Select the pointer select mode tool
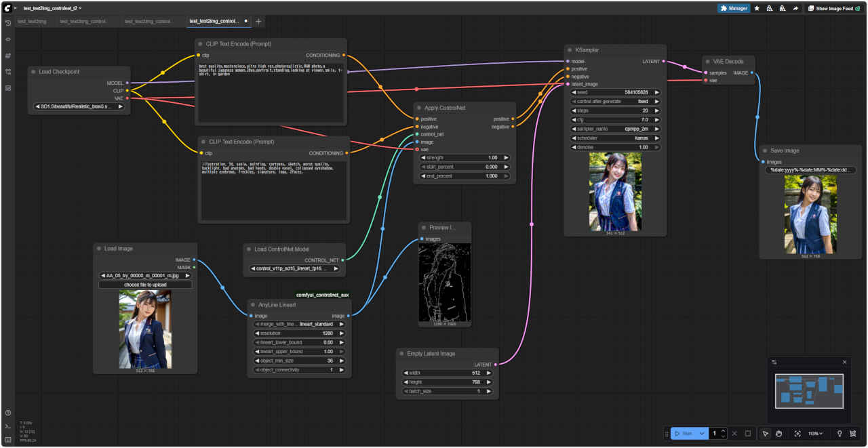The height and width of the screenshot is (448, 868). coord(765,434)
